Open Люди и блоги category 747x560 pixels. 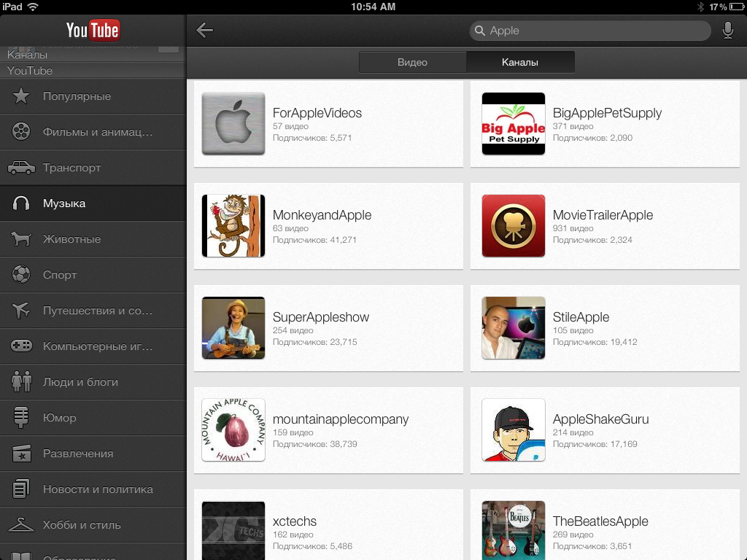click(80, 382)
